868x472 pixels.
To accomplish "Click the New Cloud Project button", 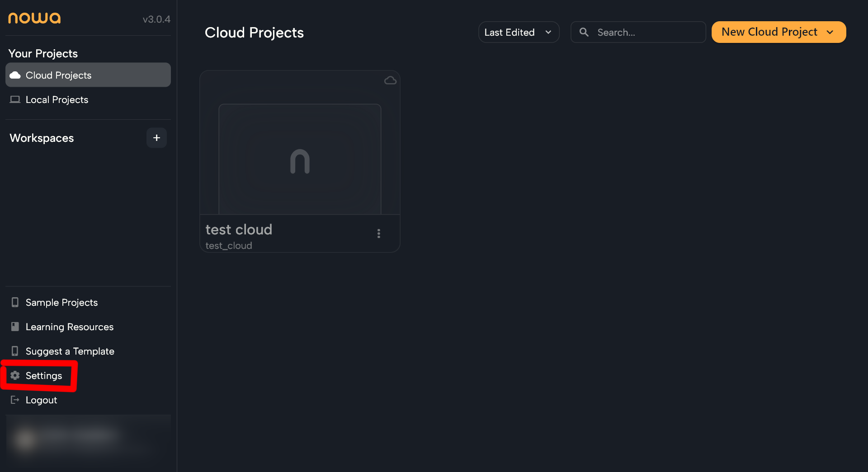I will (x=769, y=32).
